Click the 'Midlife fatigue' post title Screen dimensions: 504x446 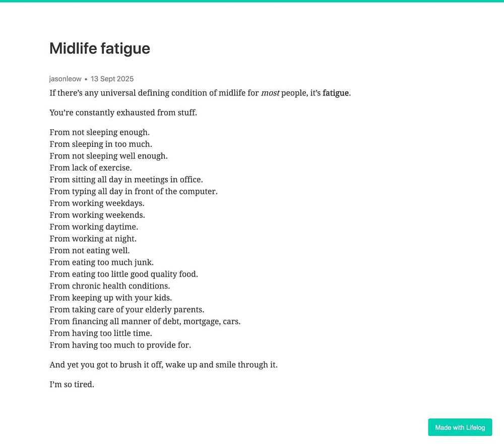(x=100, y=48)
